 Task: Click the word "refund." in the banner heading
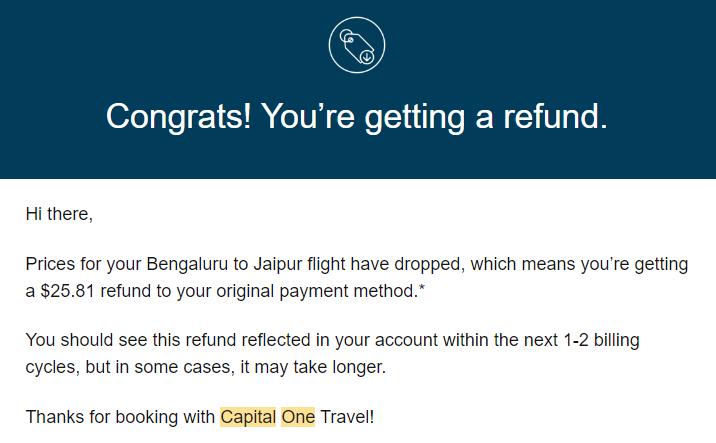click(x=555, y=116)
